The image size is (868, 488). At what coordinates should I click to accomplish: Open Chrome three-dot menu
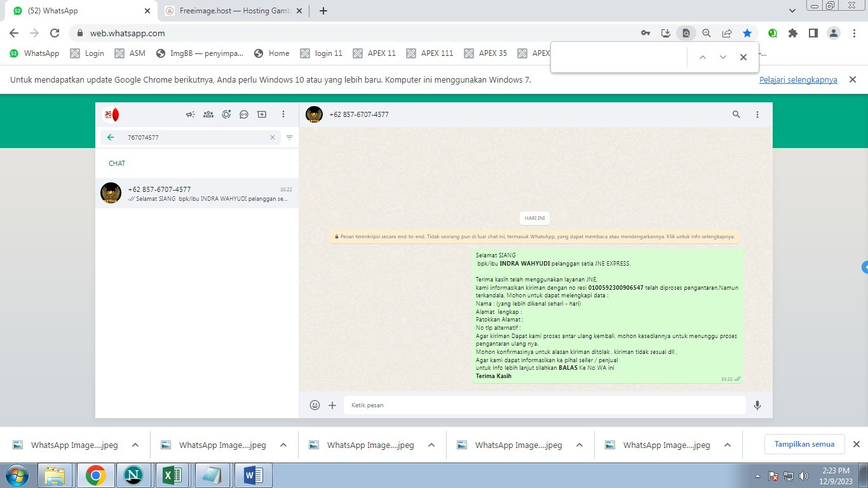click(x=854, y=33)
